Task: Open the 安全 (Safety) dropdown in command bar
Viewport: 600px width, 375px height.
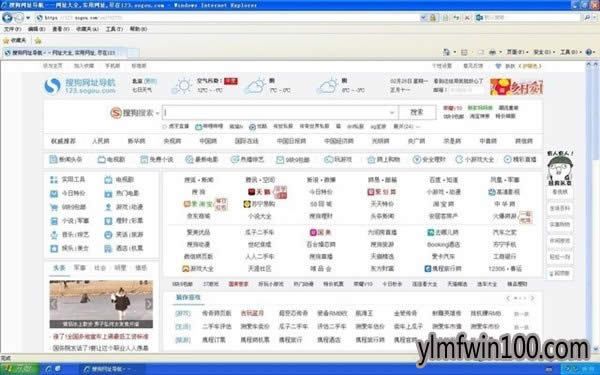Action: 544,52
